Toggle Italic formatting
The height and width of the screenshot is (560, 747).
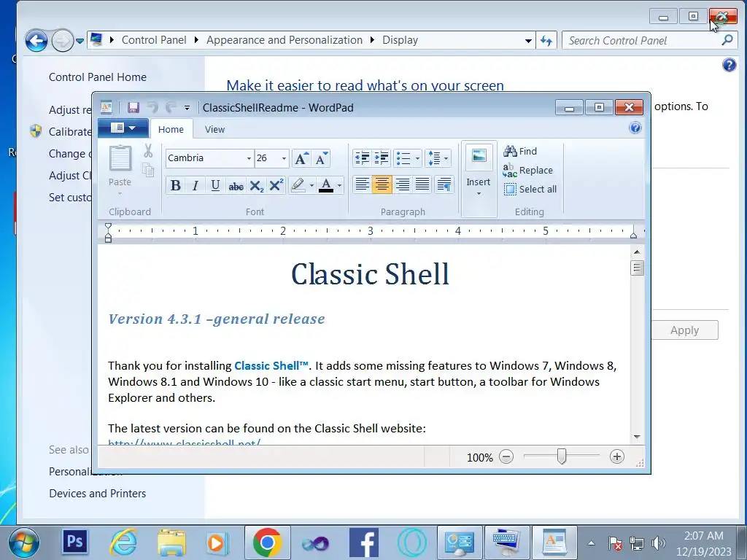(x=196, y=185)
